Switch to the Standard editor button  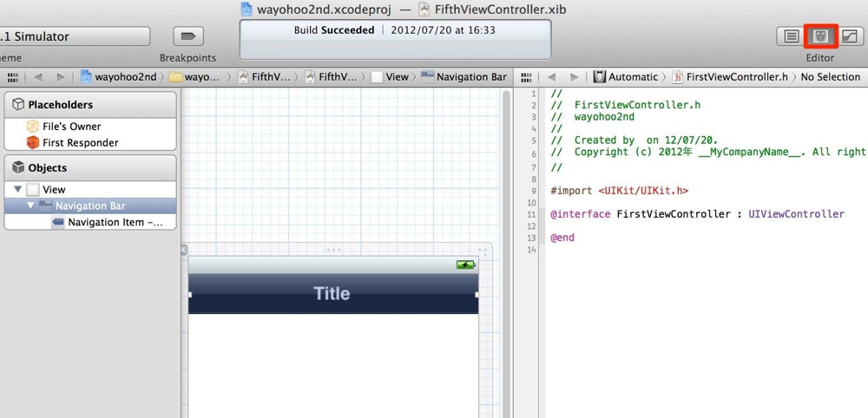(791, 36)
